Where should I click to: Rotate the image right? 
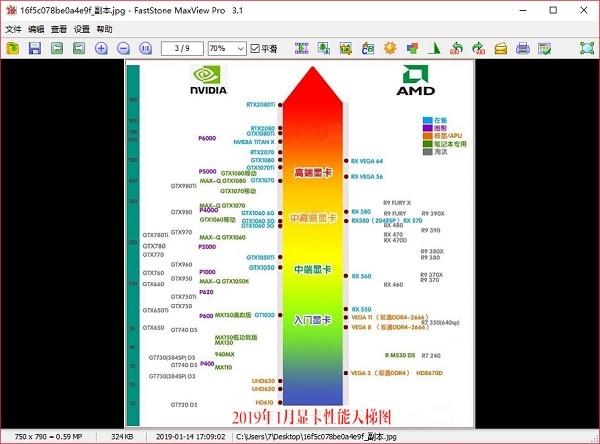click(478, 48)
